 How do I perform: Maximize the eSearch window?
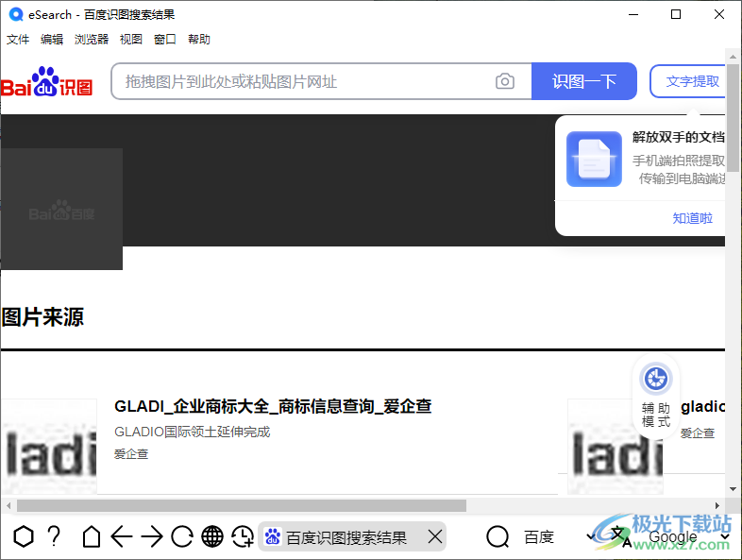pyautogui.click(x=676, y=14)
